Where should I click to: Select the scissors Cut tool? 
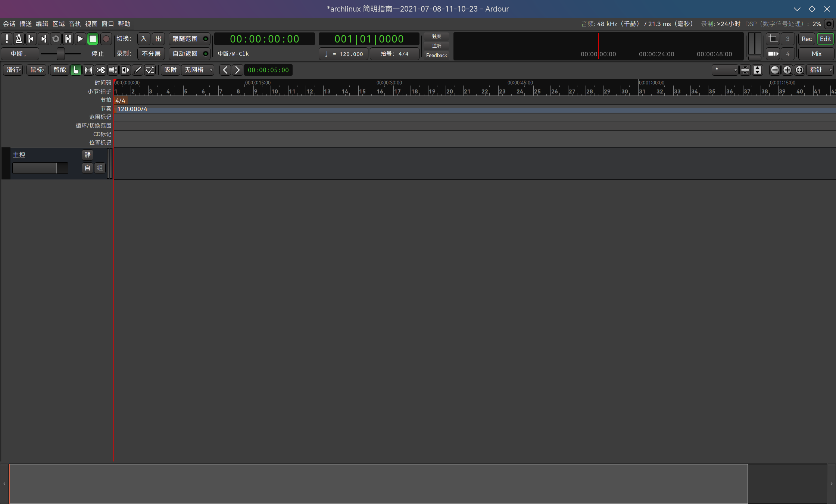coord(100,70)
